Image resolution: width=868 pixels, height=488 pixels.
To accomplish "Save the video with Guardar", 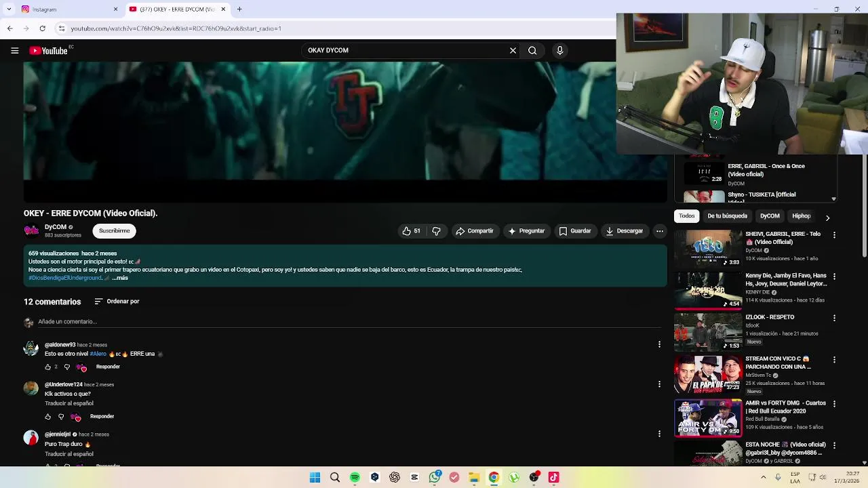I will [575, 231].
